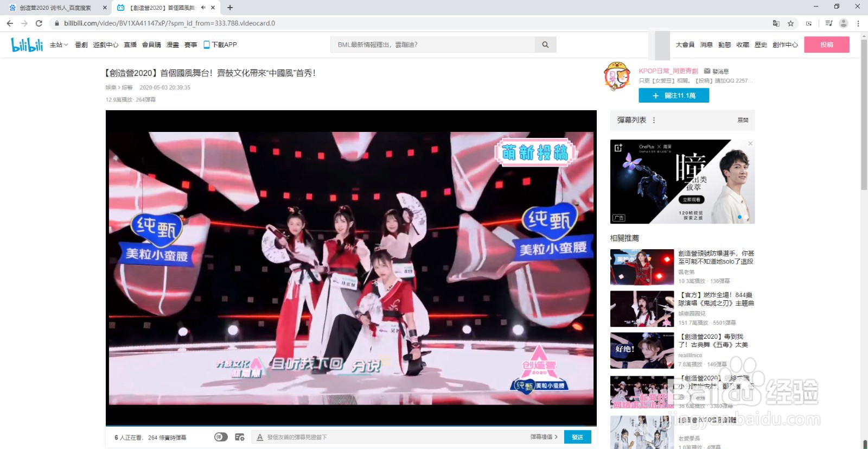Open the 番劇 menu

81,45
